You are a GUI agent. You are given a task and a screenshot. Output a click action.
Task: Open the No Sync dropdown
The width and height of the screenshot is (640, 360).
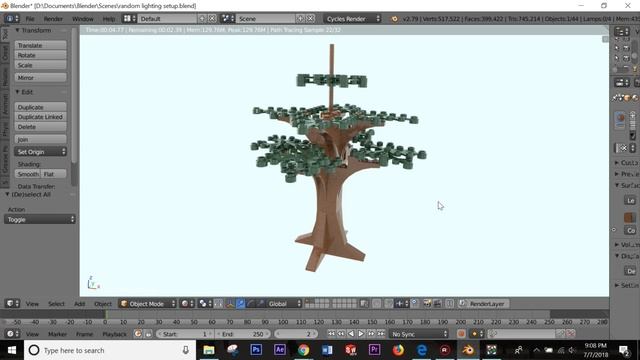tap(419, 334)
